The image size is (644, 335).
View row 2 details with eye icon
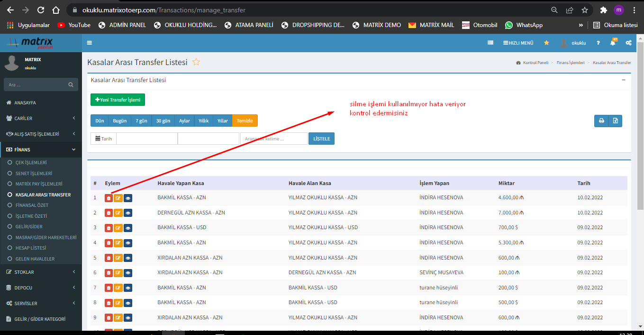128,213
